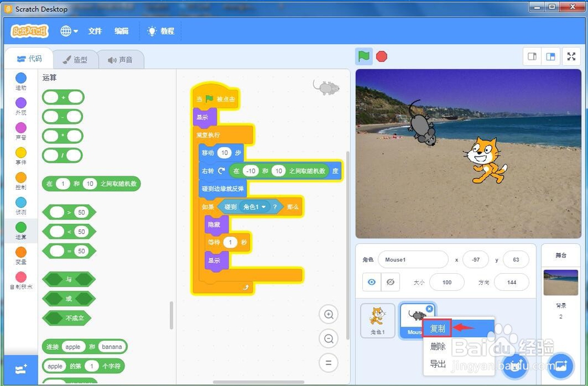The width and height of the screenshot is (588, 386).
Task: Switch to the 声音 sounds tab
Action: coord(121,59)
